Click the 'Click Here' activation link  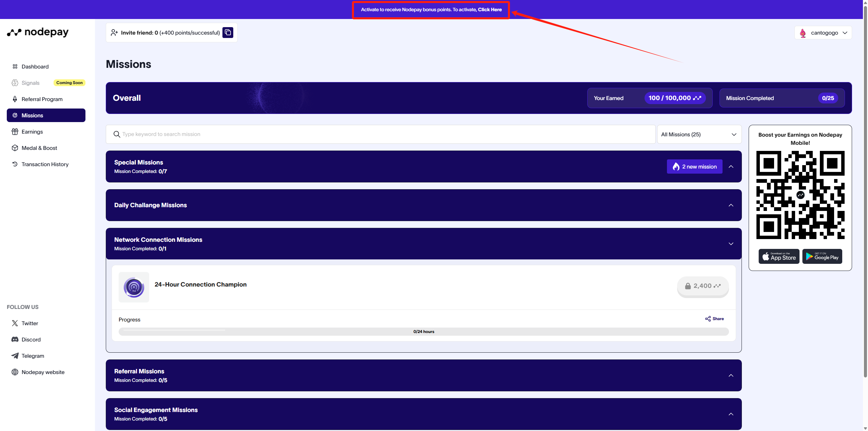tap(490, 9)
